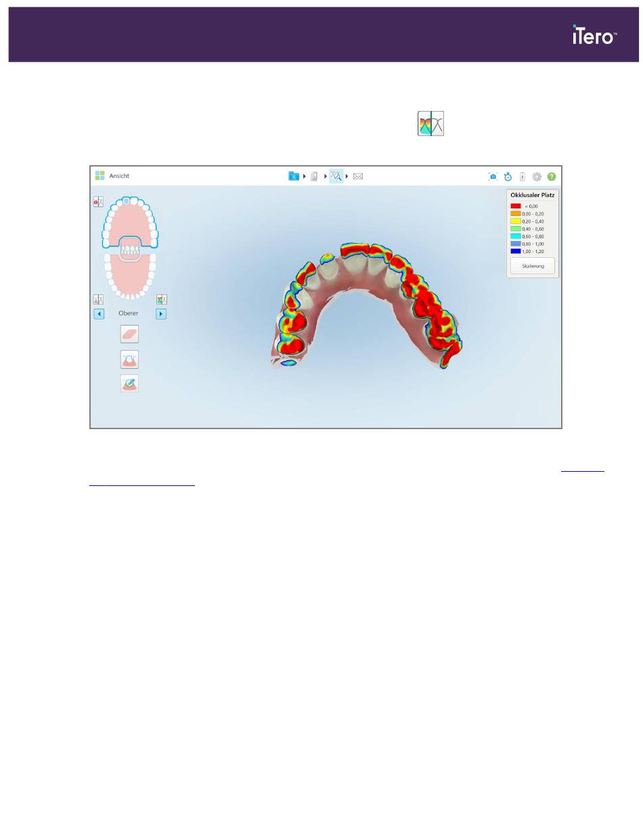Open the patient folder step icon
Screen dimensions: 643x840
pos(294,176)
